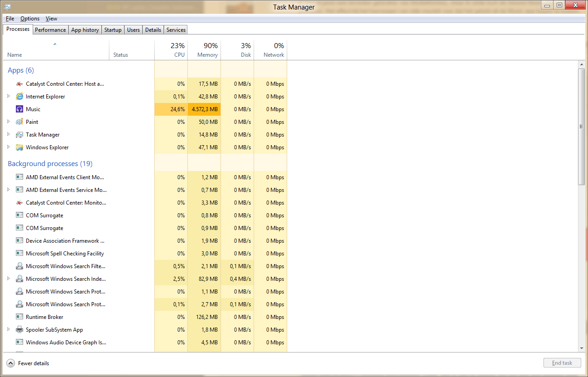
Task: Click the Music app headphones icon
Action: (x=20, y=109)
